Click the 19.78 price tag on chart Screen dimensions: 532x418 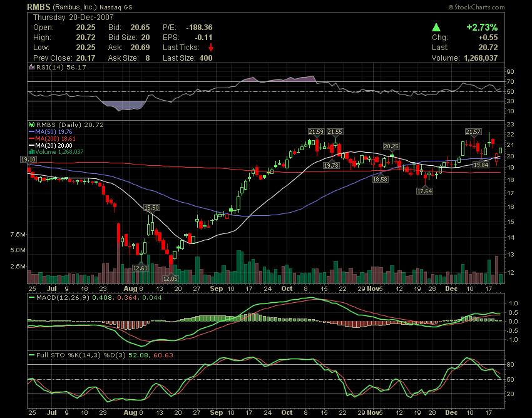click(x=331, y=165)
